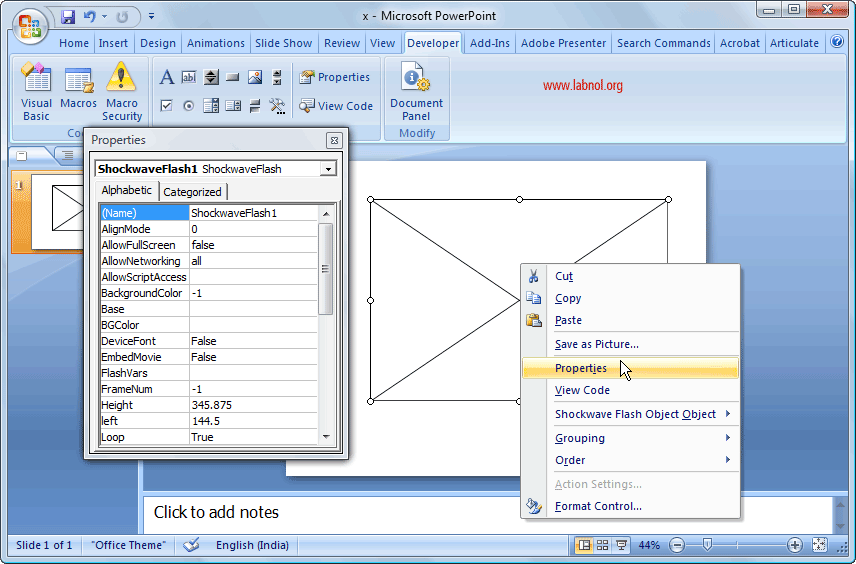
Task: Choose Paste from context menu
Action: 631,320
